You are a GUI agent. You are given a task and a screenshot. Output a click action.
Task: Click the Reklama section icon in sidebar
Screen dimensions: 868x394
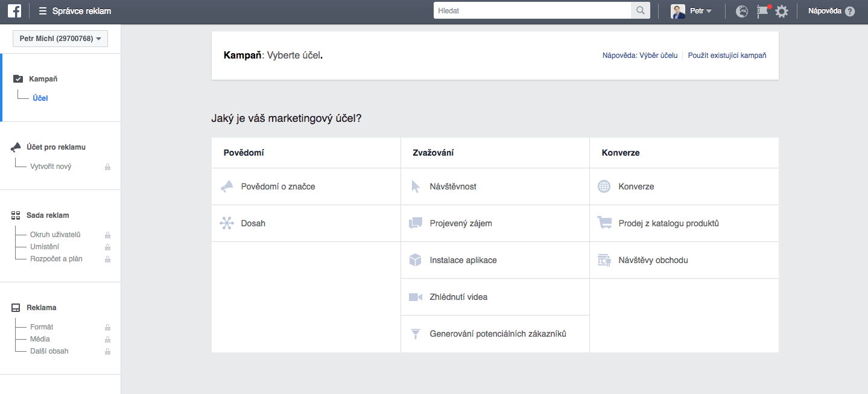16,308
